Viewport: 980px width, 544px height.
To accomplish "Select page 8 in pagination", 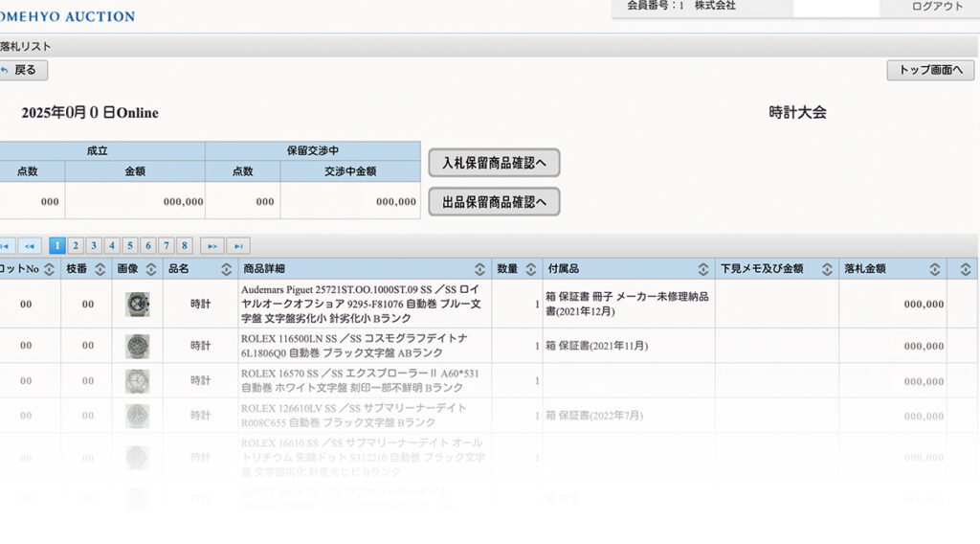I will click(185, 245).
